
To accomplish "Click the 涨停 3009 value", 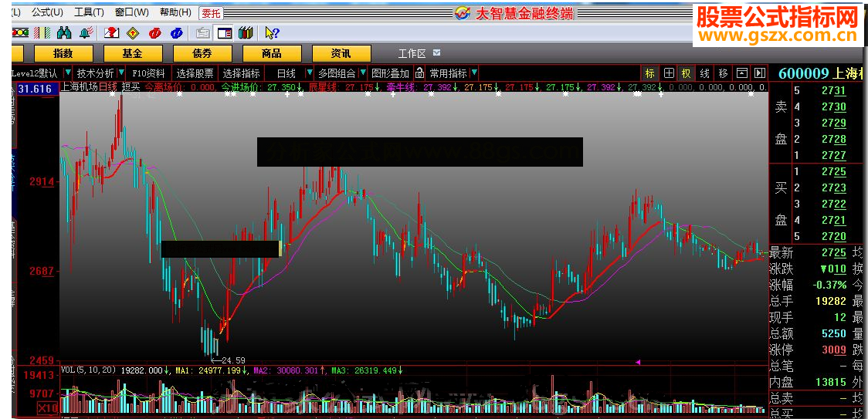I will 834,350.
